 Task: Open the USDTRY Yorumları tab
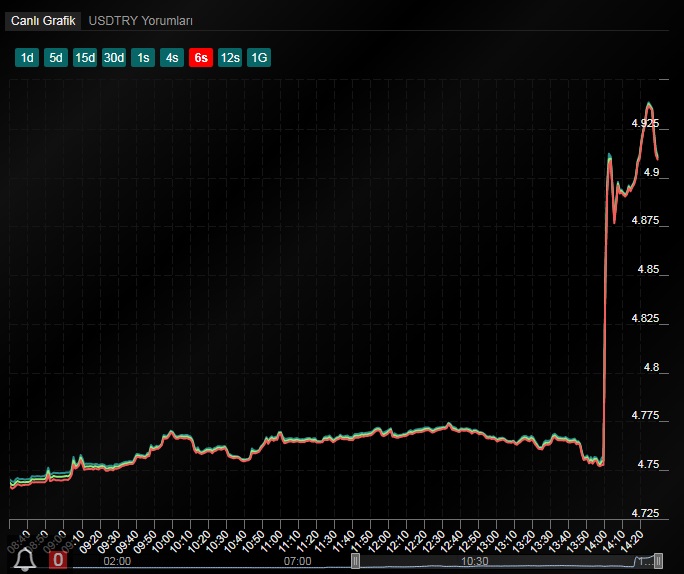(140, 20)
